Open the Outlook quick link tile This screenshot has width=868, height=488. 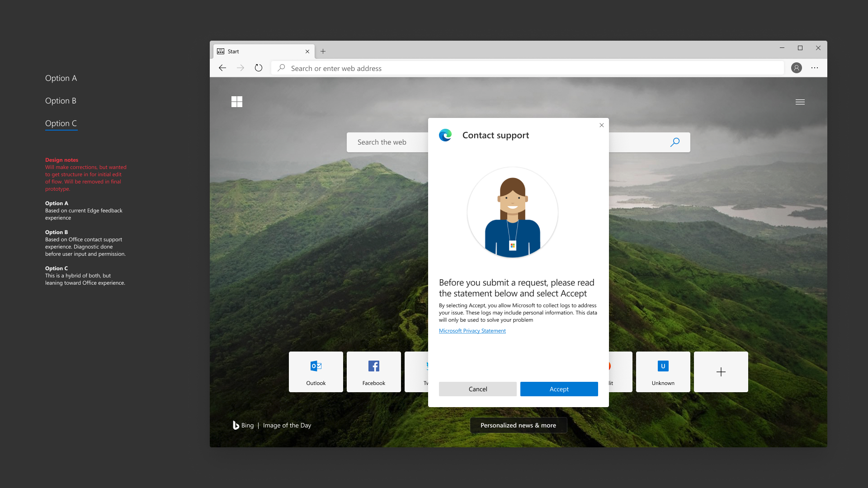(x=316, y=372)
